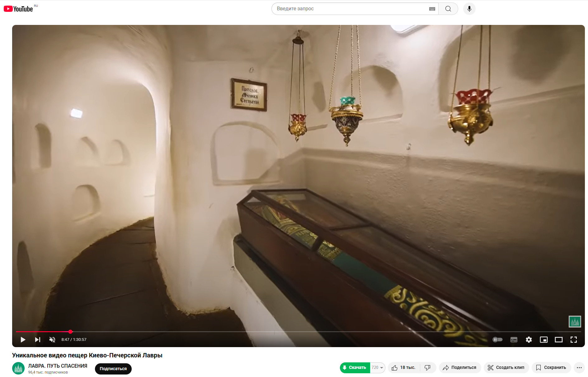Screen dimensions: 588x377
Task: Click the YouTube logo to go home
Action: [18, 9]
